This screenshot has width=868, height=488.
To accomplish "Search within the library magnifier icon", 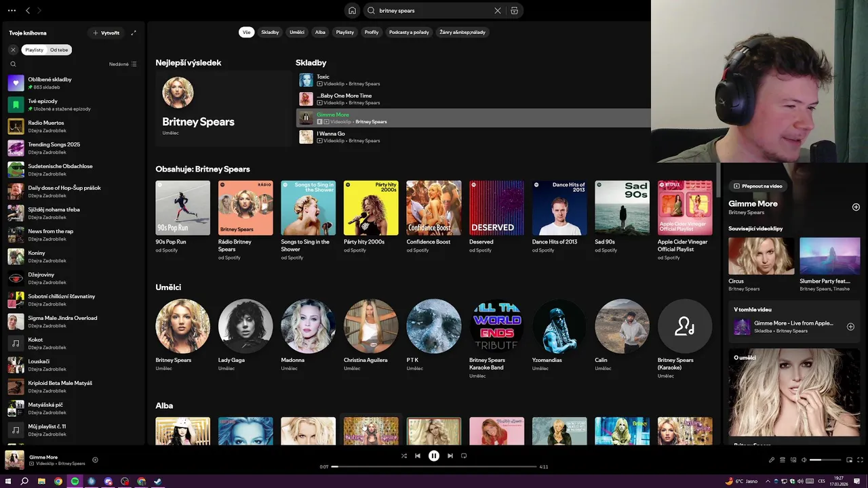I will tap(13, 64).
